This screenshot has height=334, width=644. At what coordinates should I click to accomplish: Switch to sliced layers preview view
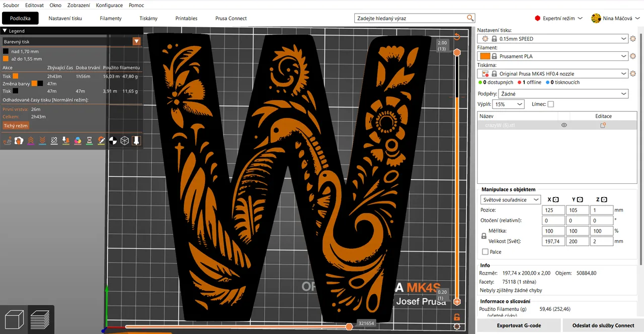coord(41,319)
